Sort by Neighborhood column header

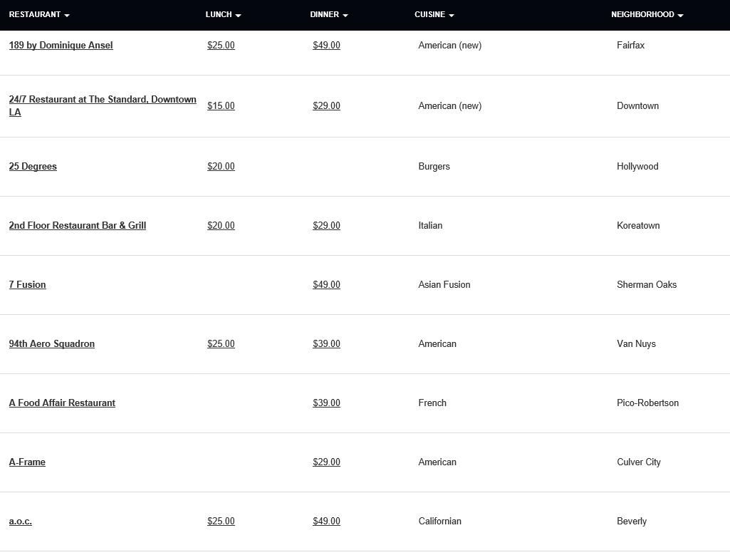[x=647, y=14]
